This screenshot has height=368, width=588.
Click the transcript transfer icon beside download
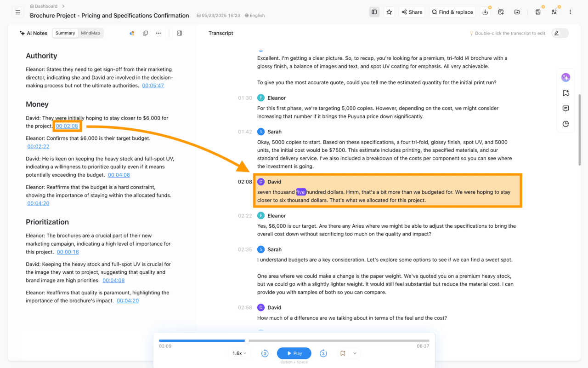click(501, 12)
